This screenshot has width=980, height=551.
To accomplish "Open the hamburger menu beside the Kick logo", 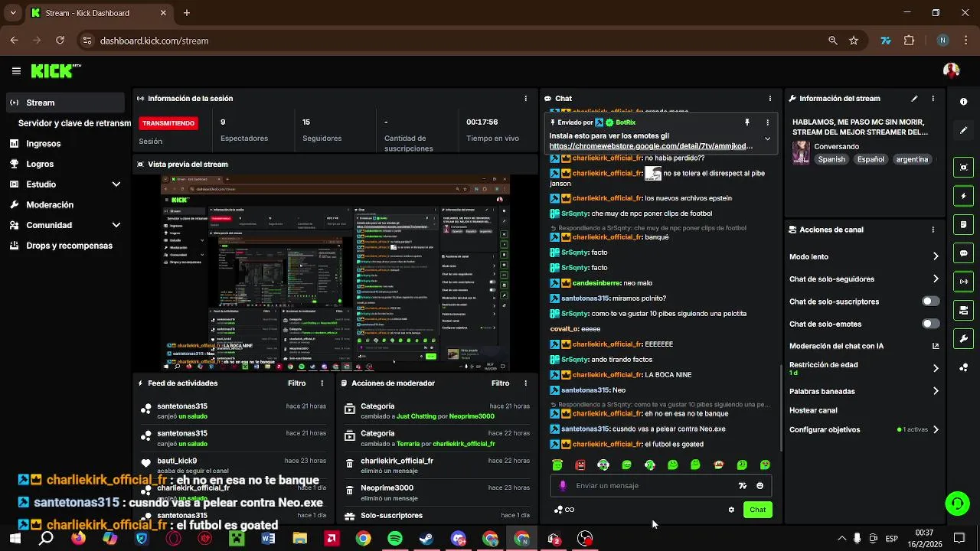I will [16, 71].
